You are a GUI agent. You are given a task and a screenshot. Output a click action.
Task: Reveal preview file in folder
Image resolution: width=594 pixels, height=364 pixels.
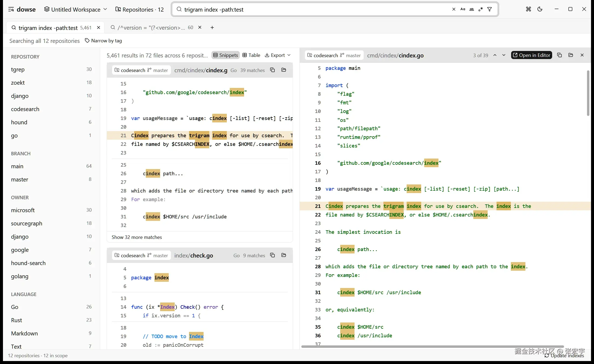tap(571, 55)
